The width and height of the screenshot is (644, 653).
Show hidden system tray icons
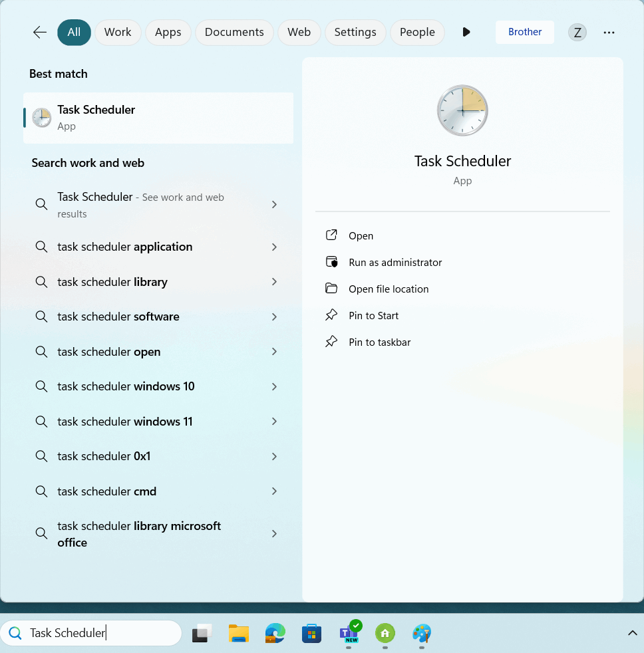(632, 633)
